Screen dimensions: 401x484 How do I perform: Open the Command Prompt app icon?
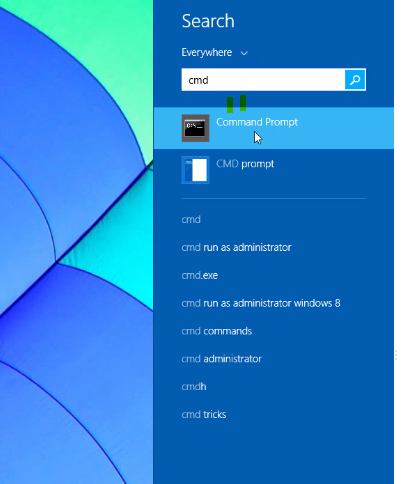tap(195, 128)
